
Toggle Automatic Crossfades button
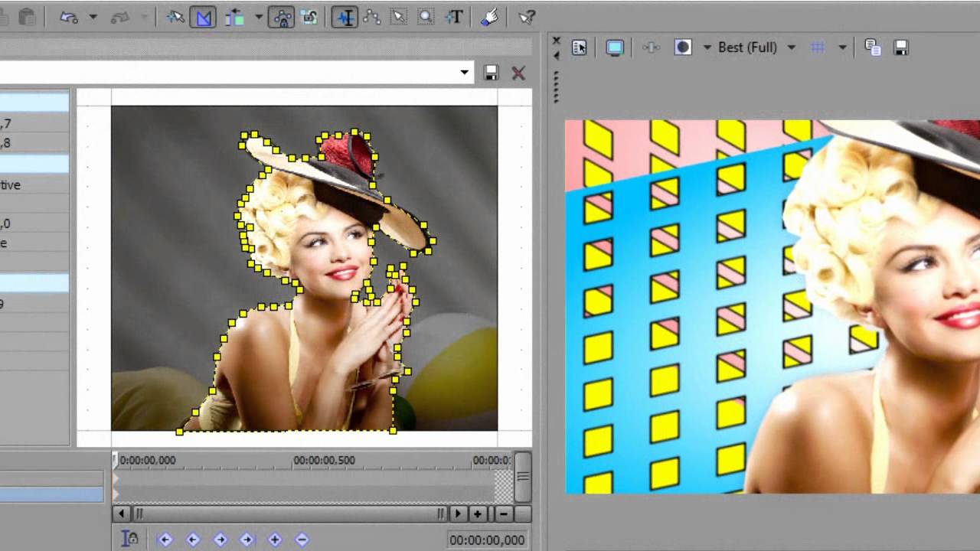pyautogui.click(x=204, y=17)
